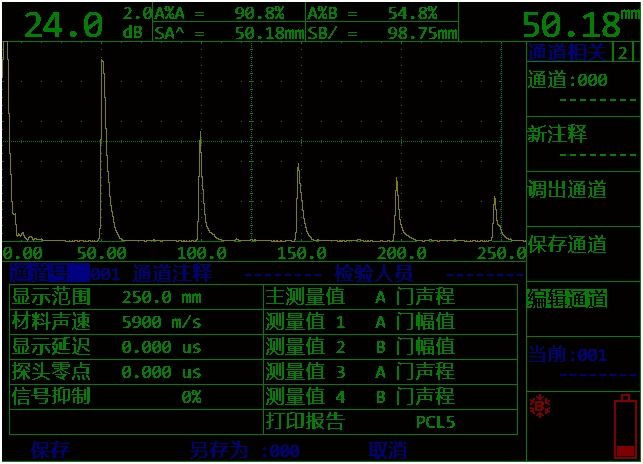Click the 新注释 option

point(558,135)
